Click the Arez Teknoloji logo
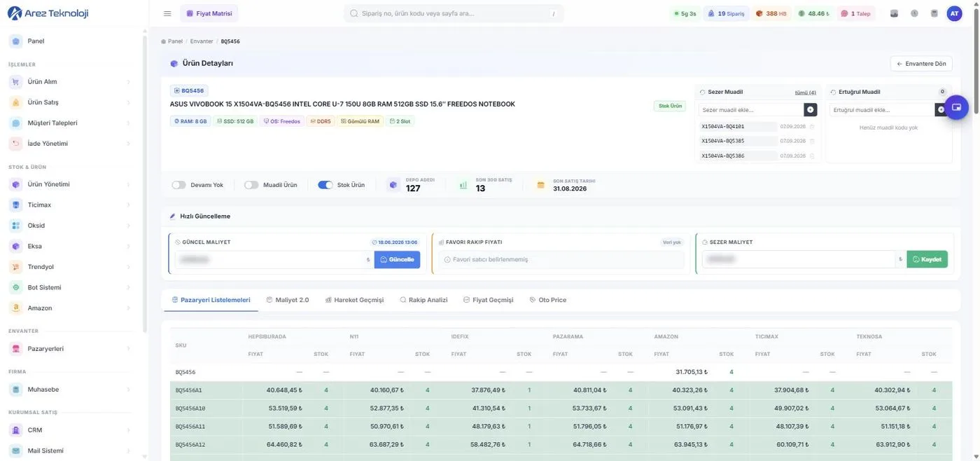Image resolution: width=980 pixels, height=461 pixels. (48, 13)
